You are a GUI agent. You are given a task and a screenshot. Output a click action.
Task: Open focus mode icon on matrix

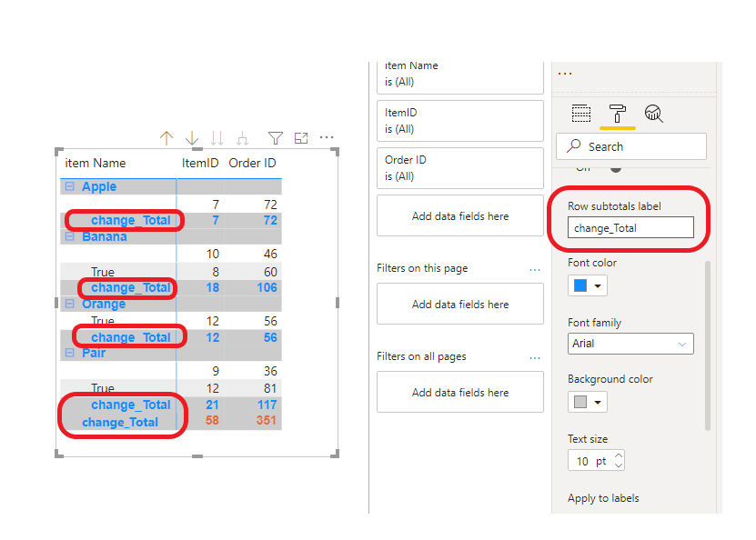(x=301, y=138)
